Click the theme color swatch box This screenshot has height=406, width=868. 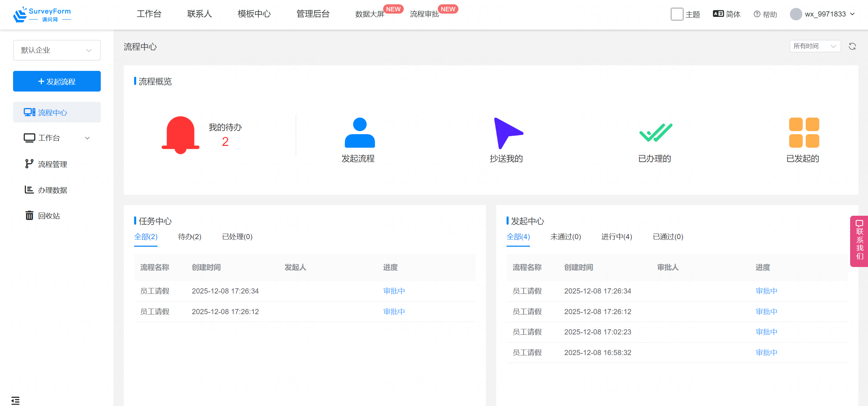676,14
